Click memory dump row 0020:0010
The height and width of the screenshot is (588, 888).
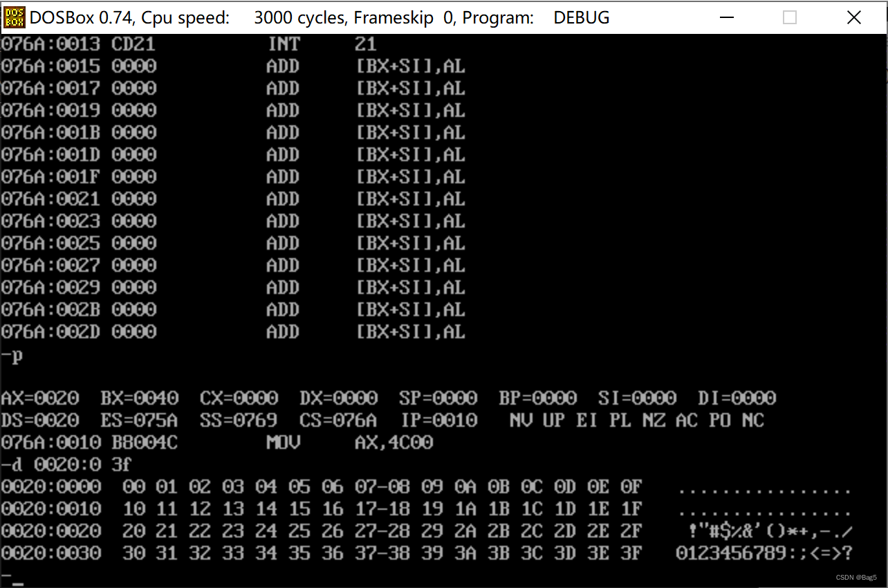(x=427, y=509)
